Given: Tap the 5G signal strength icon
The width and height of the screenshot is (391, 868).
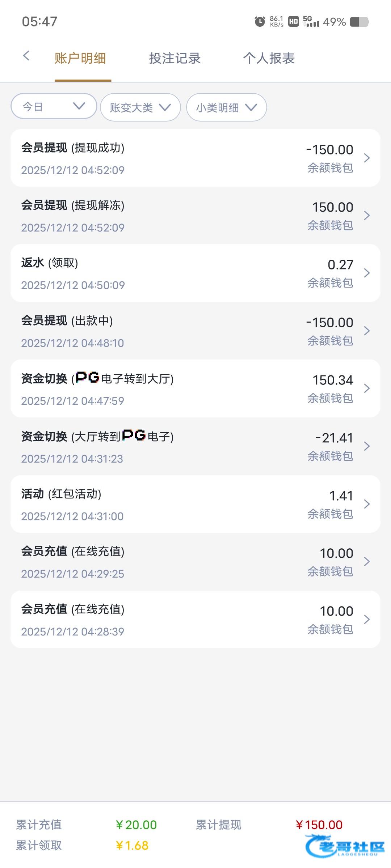Looking at the screenshot, I should click(x=311, y=22).
